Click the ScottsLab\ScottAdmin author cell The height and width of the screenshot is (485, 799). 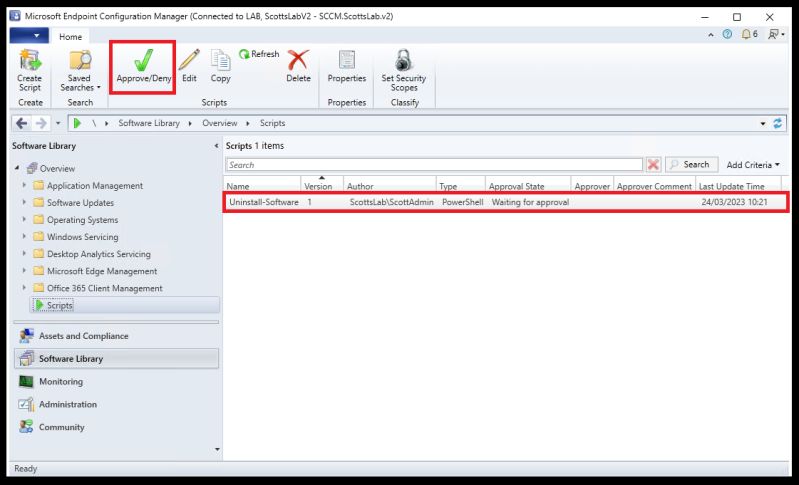point(391,202)
